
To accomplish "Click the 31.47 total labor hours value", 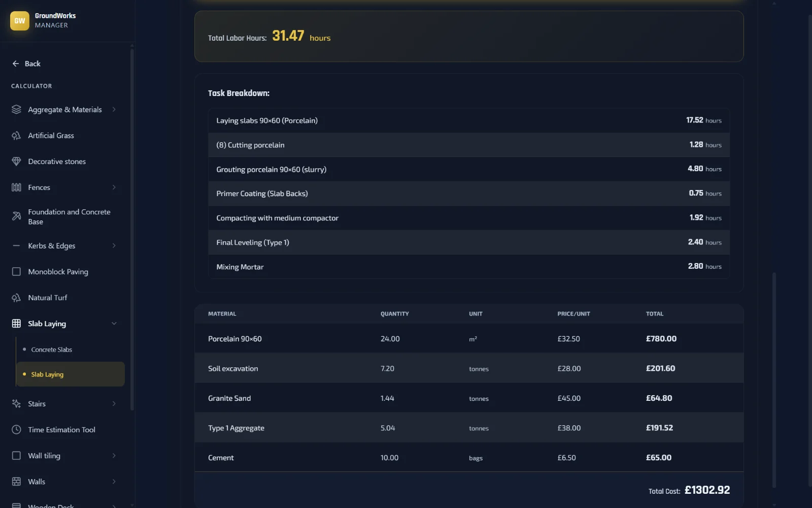I will (x=288, y=36).
